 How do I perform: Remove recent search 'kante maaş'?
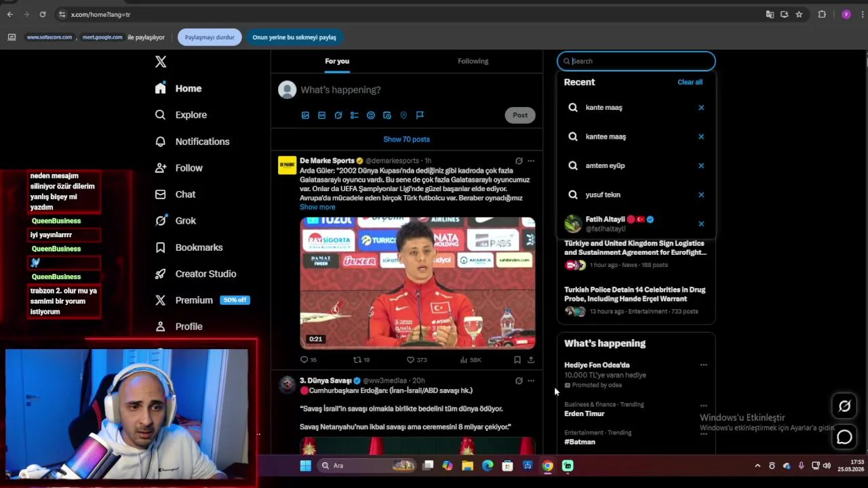(x=701, y=107)
